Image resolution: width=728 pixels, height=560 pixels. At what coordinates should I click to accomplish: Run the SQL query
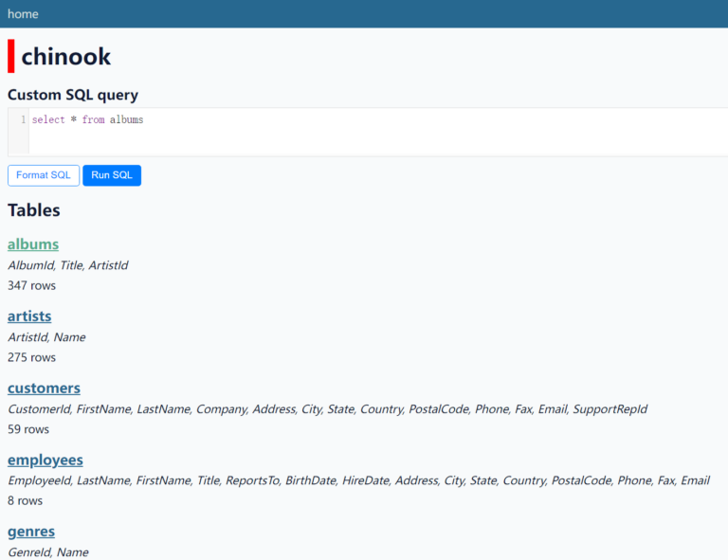(x=112, y=175)
